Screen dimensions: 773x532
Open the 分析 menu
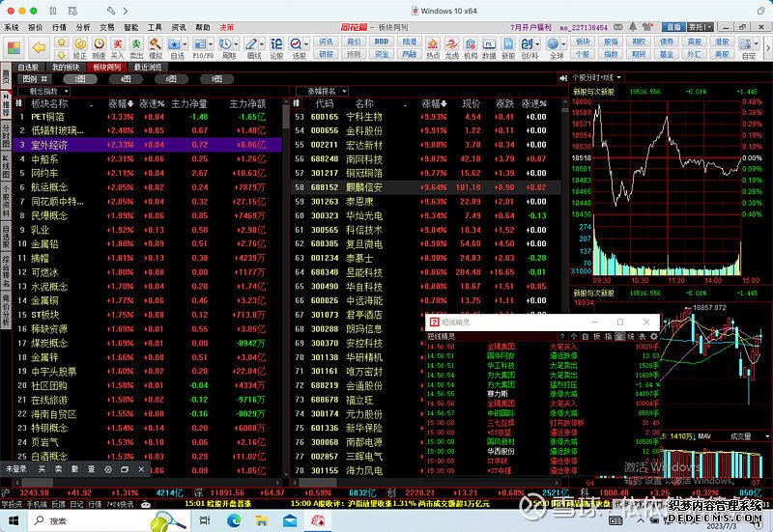83,27
